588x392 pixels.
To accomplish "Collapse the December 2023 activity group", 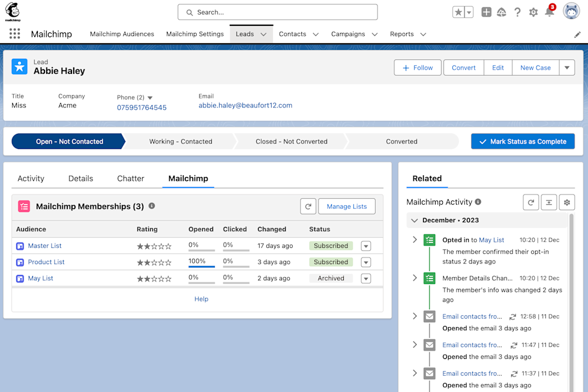I will pos(414,220).
